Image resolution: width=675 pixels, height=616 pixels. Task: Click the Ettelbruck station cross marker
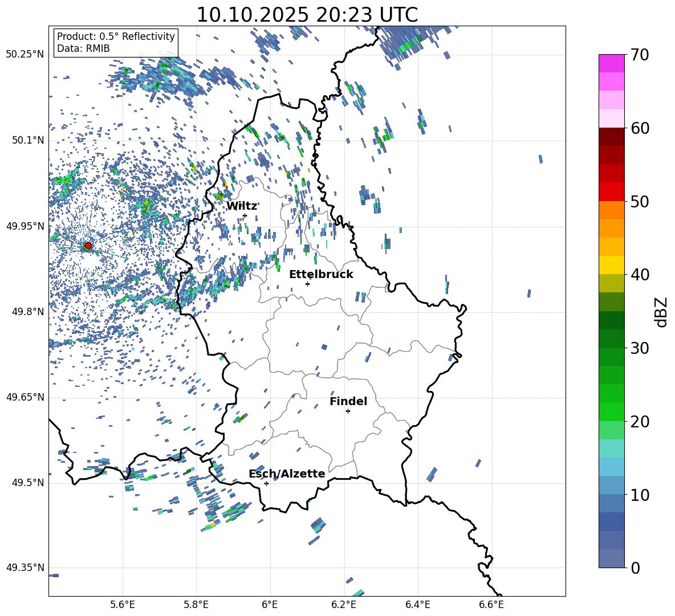[x=307, y=284]
